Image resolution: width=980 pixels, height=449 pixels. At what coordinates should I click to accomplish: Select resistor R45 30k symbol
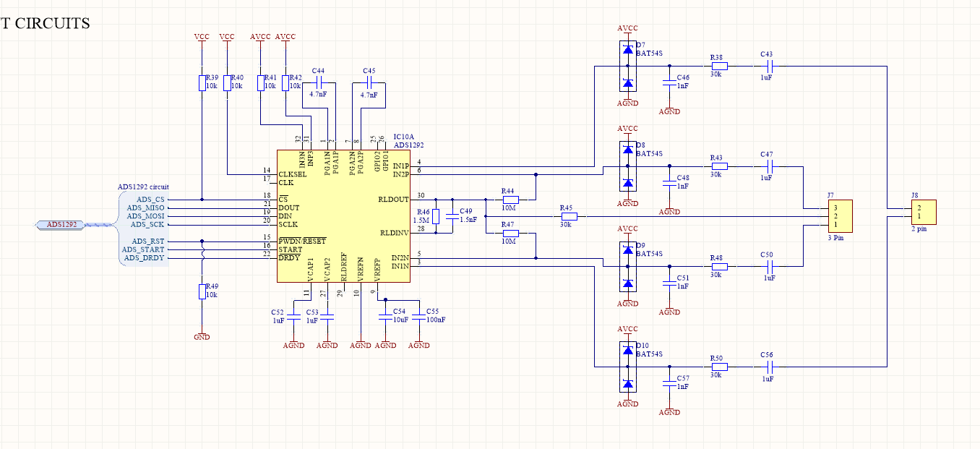point(569,216)
